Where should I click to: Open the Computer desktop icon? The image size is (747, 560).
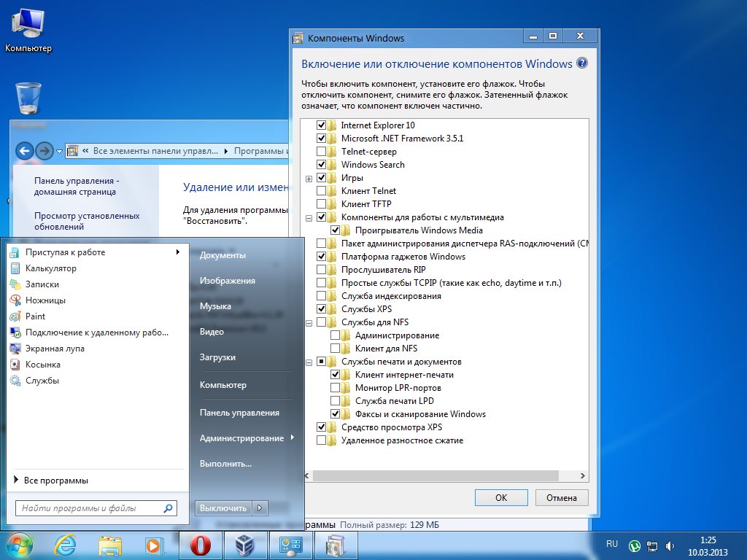(28, 31)
